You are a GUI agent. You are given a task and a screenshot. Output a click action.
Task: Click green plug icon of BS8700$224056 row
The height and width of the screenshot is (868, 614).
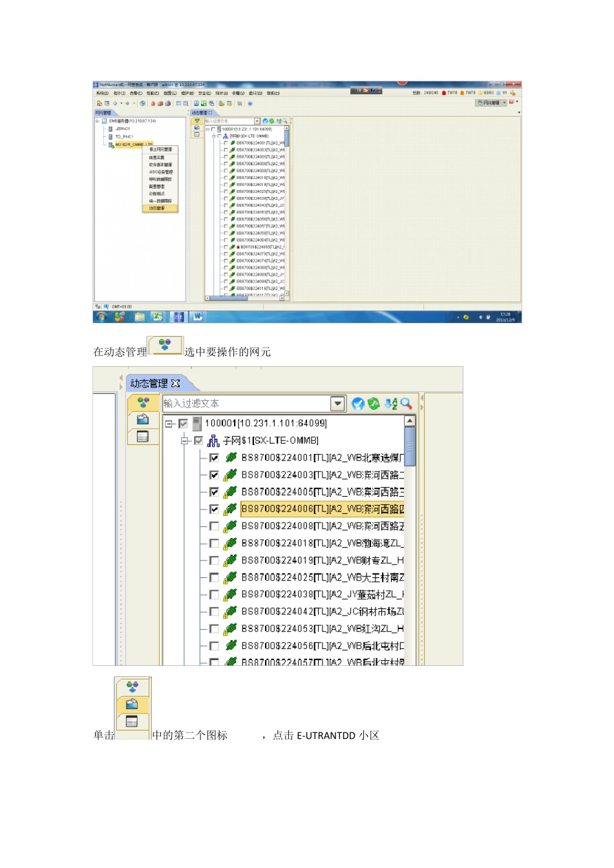tap(230, 646)
